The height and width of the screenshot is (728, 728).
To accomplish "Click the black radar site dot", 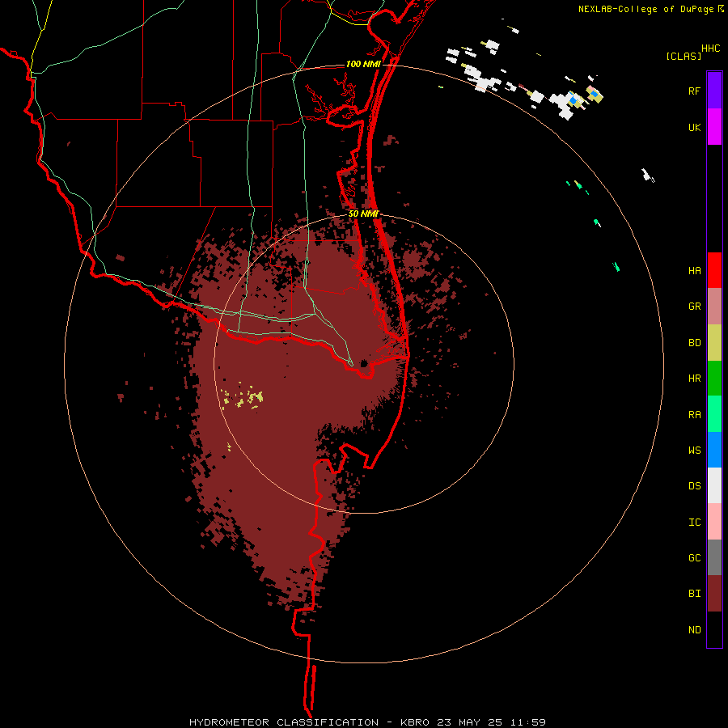I will [x=364, y=363].
